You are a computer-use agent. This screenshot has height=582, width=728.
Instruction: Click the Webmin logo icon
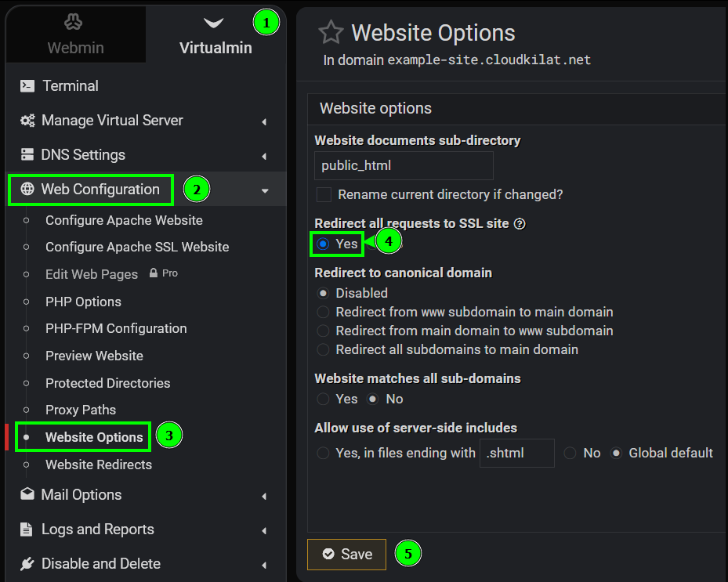click(74, 22)
